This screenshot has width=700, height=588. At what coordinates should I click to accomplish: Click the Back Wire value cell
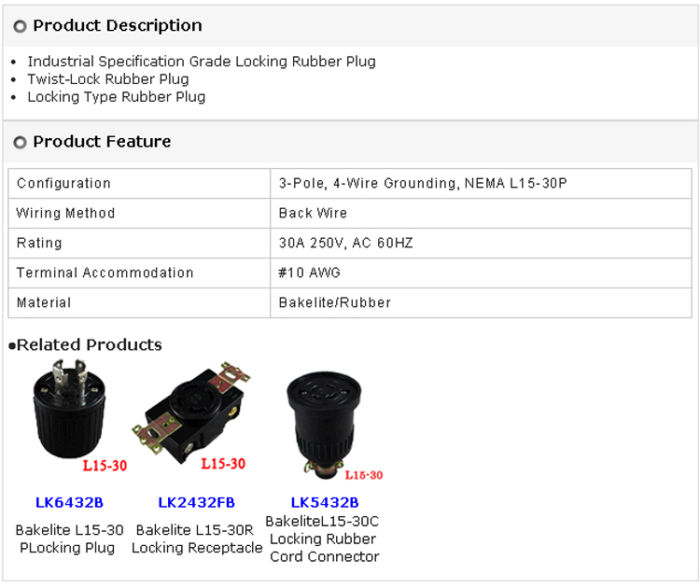coord(313,214)
